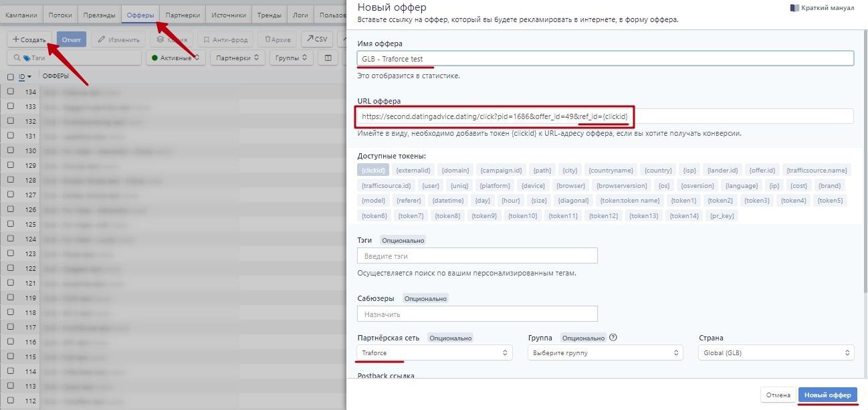
Task: Click the Создать (create) button
Action: point(29,39)
